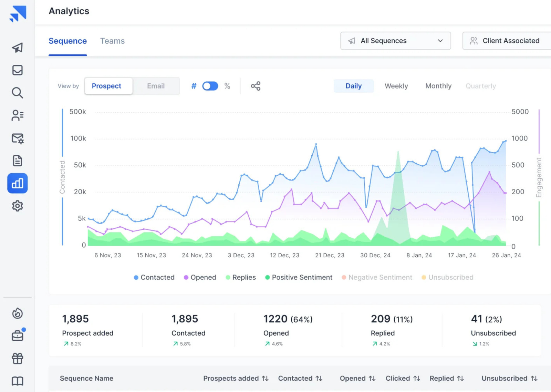This screenshot has height=392, width=551.
Task: Sort the table by Unsubscribed column
Action: click(x=509, y=378)
